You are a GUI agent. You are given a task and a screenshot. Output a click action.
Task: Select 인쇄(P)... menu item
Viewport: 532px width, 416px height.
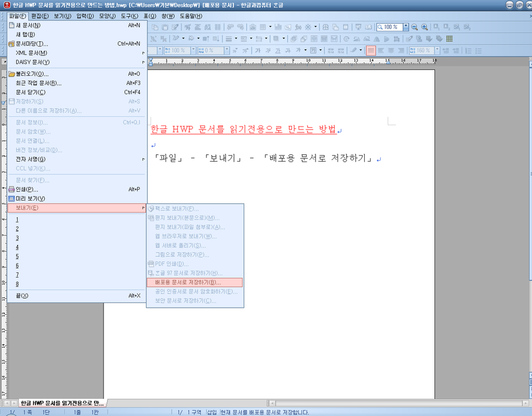point(77,189)
